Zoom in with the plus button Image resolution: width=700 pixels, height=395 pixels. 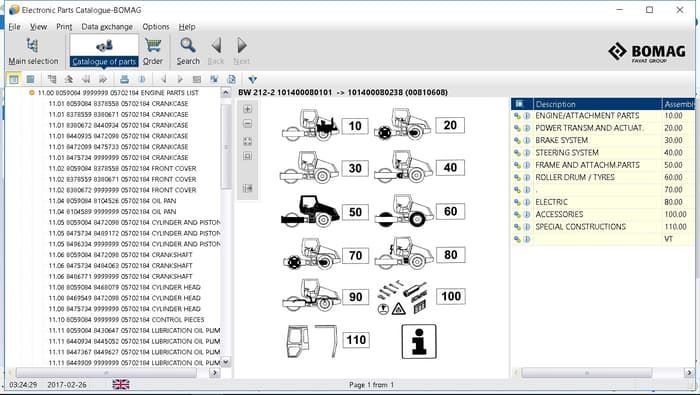coord(248,109)
